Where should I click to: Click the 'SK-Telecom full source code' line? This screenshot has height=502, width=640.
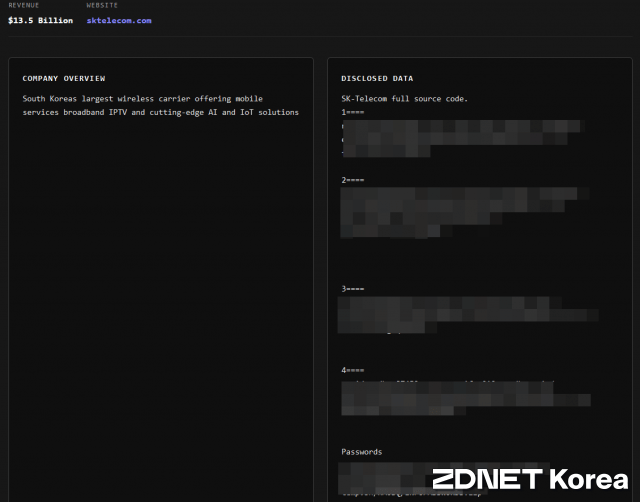coord(404,99)
